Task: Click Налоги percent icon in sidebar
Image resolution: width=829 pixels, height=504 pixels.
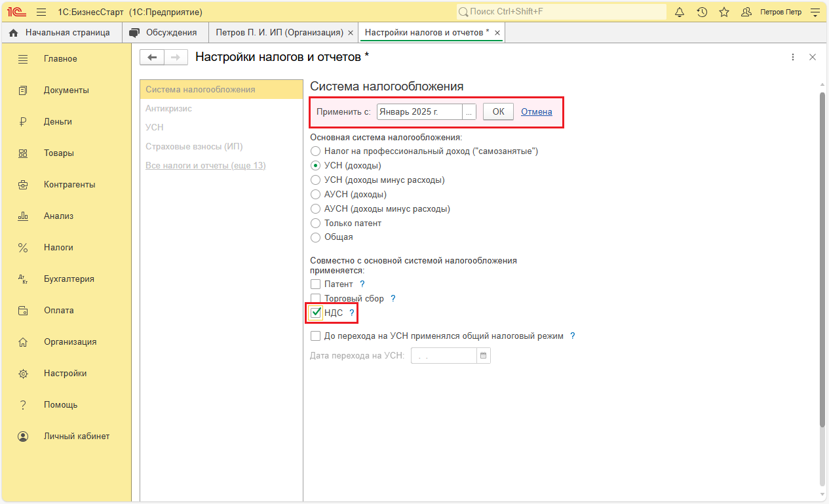Action: pyautogui.click(x=23, y=248)
